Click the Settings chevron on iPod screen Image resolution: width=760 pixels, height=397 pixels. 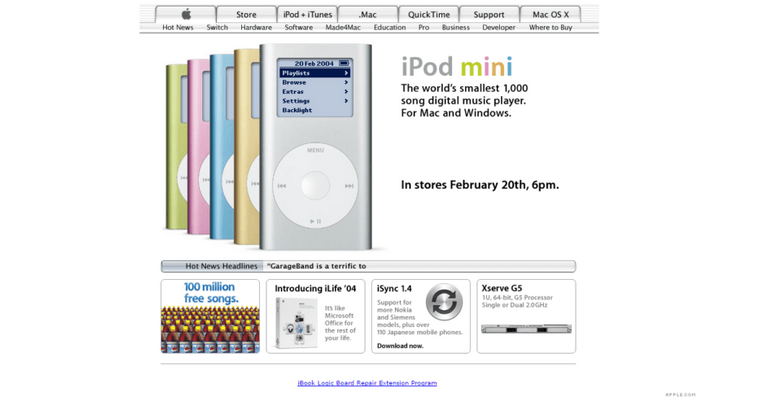point(346,101)
